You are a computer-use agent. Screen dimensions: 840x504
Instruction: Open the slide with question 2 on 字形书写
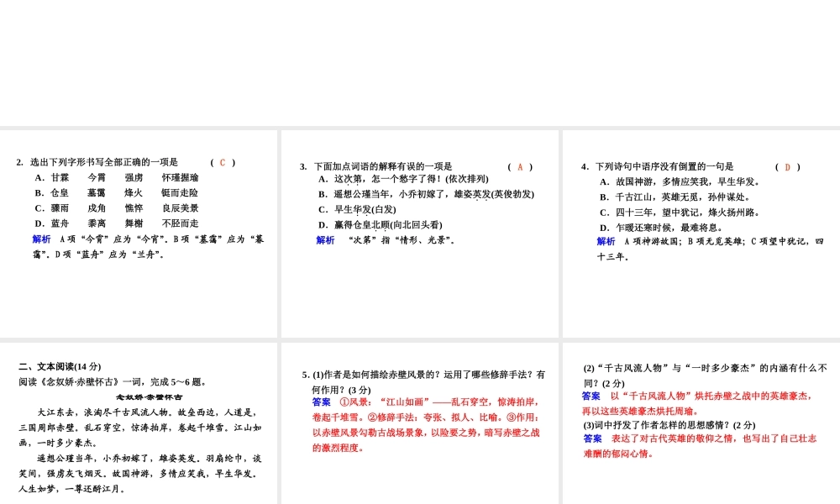point(139,234)
